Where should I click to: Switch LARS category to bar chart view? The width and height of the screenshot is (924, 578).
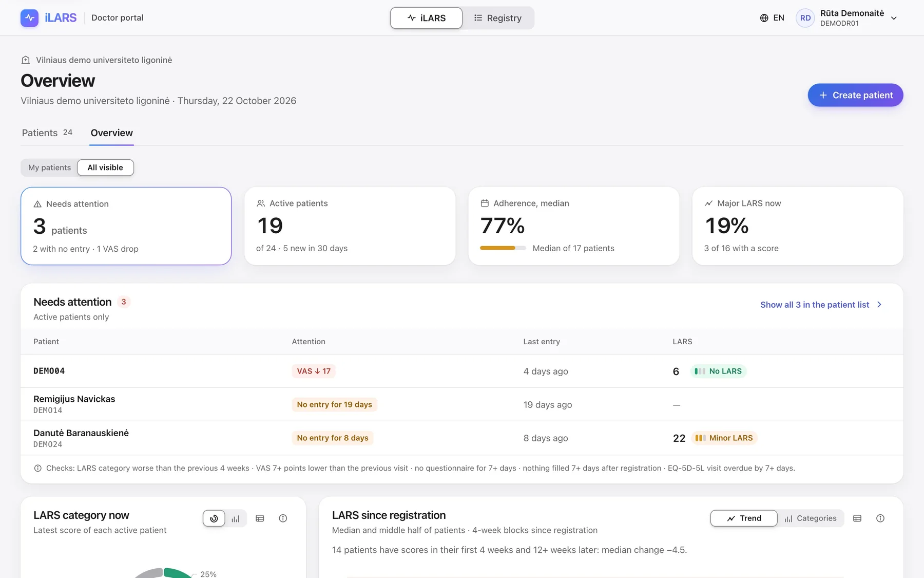pyautogui.click(x=236, y=518)
